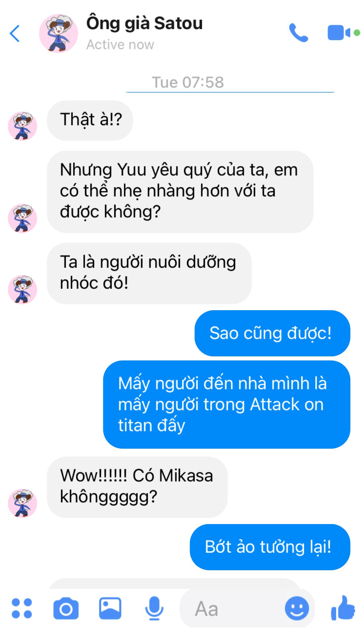Viewport: 364px width, 632px height.
Task: Tap the "Tue 07:58" timestamp
Action: click(188, 82)
